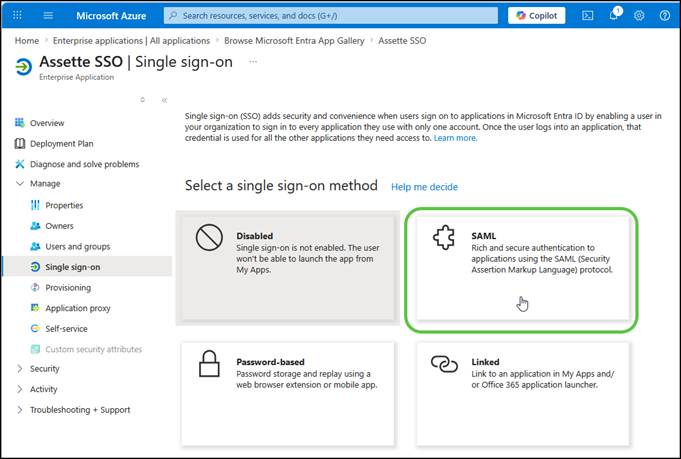Screen dimensions: 681x459
Task: Open the hamburger portal menu
Action: tap(48, 16)
